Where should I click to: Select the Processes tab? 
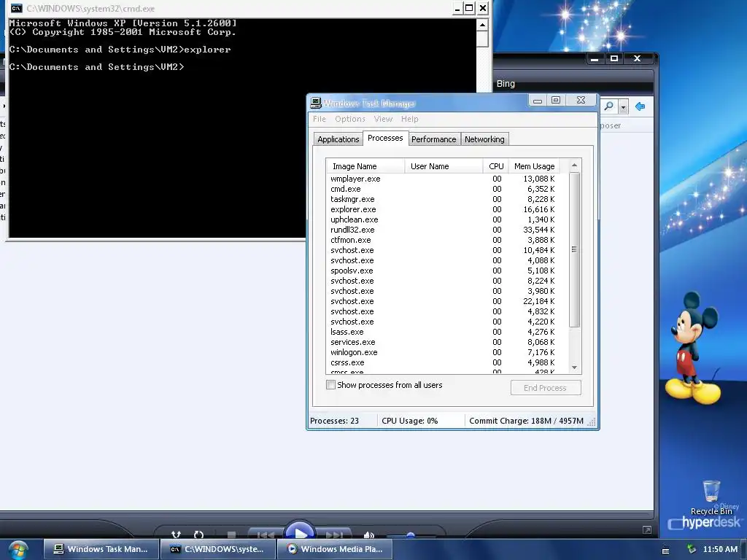[385, 138]
